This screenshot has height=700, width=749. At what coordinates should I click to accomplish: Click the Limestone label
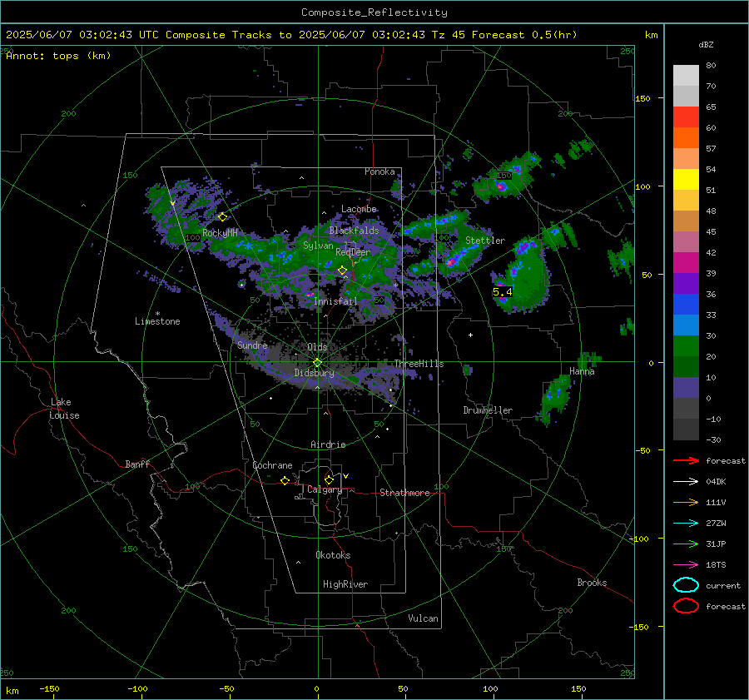[157, 321]
